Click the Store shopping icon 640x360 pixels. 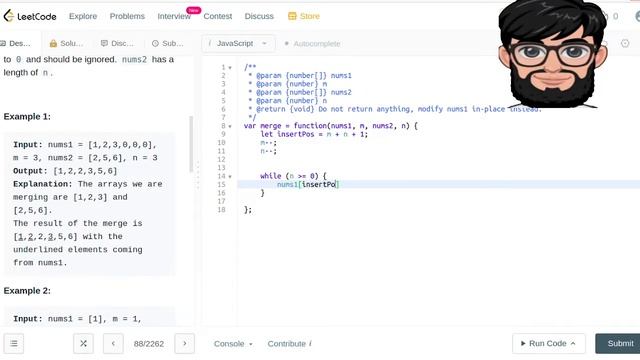point(292,16)
